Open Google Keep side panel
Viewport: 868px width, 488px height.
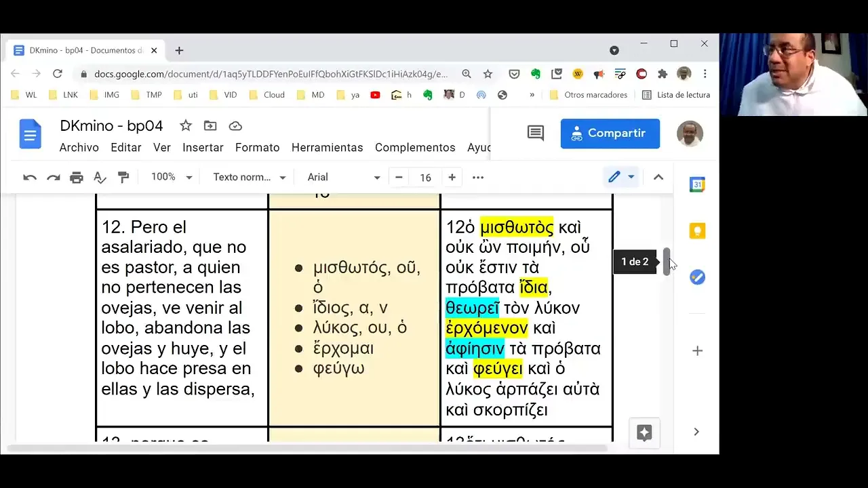pos(697,231)
